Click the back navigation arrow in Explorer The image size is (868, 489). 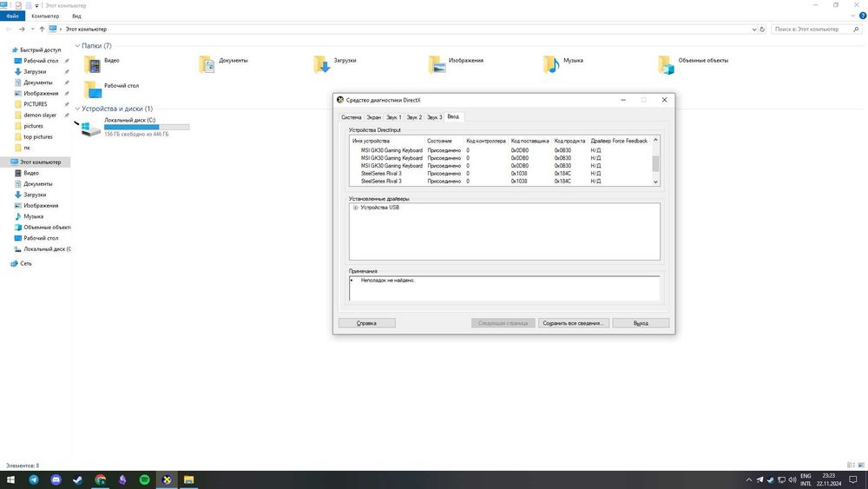[x=9, y=29]
